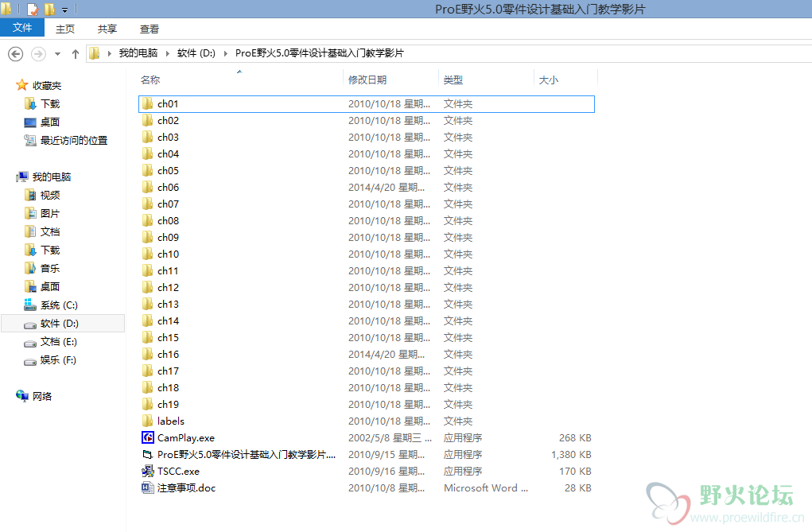Click the ch13 folder icon
This screenshot has height=532, width=812.
tap(148, 304)
